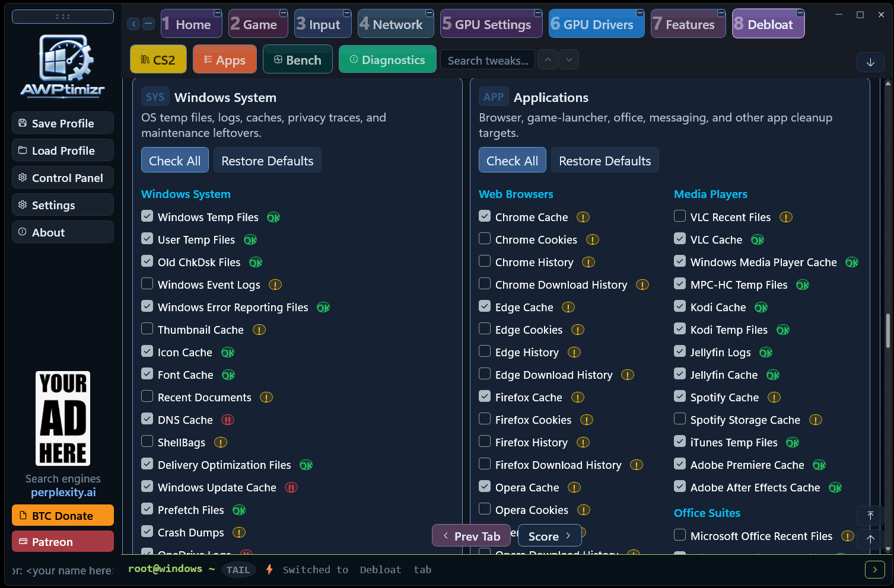This screenshot has width=894, height=588.
Task: Switch to the GPU Drivers tab
Action: pyautogui.click(x=596, y=24)
